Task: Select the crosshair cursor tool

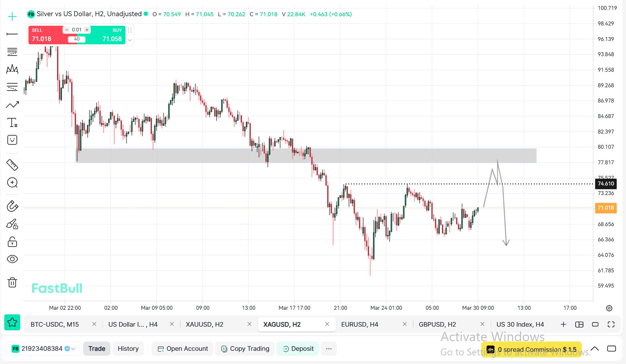Action: pyautogui.click(x=12, y=17)
